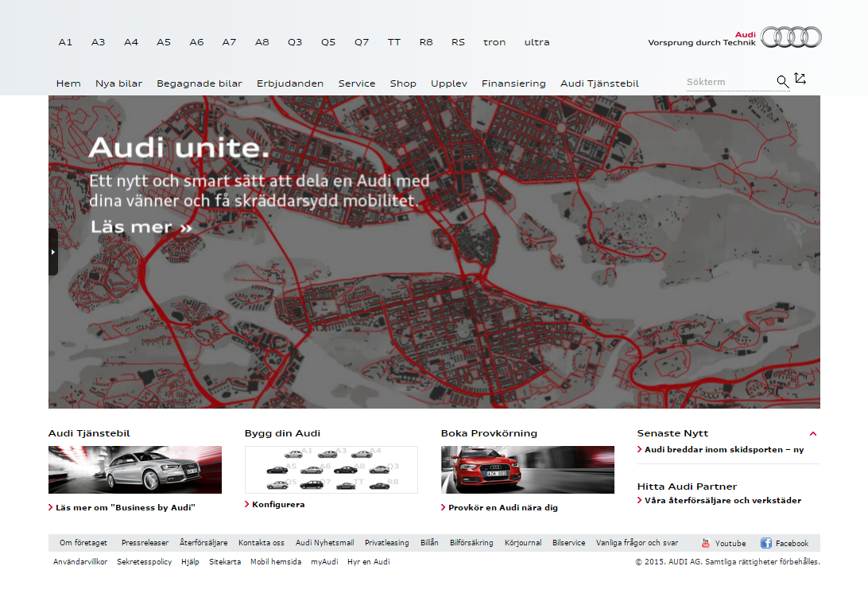Viewport: 868px width, 601px height.
Task: Click the Om företaget footer link
Action: 83,543
